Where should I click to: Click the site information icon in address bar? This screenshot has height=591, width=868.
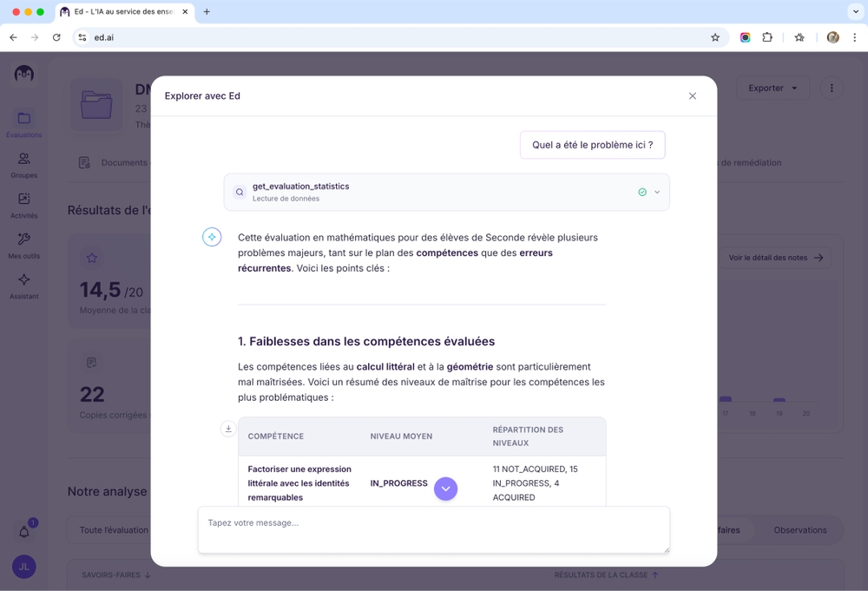pos(82,37)
